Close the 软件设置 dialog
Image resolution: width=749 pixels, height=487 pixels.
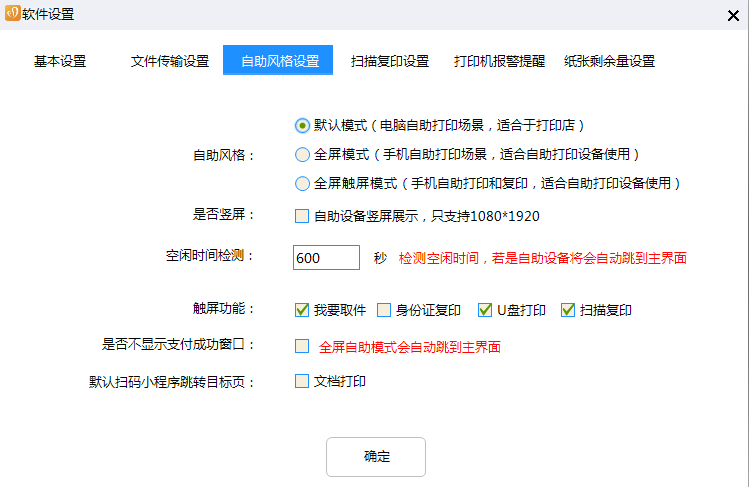click(x=733, y=16)
